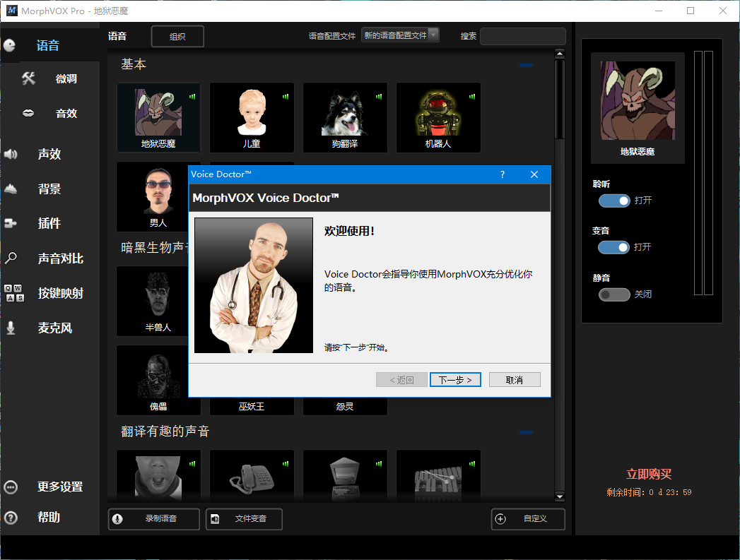Collapse the 翻译有趣的声音 voice group
Screen dimensions: 740x560
click(x=526, y=431)
